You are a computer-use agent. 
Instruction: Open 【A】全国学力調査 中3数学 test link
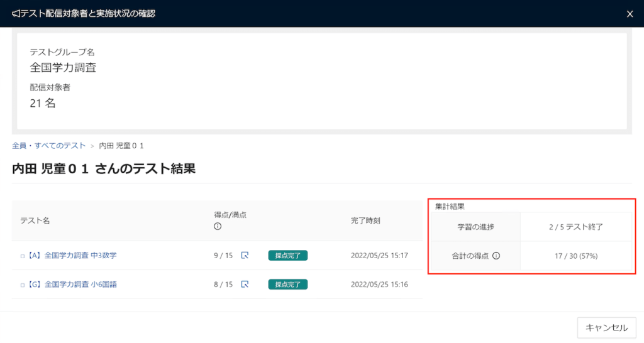tap(72, 255)
